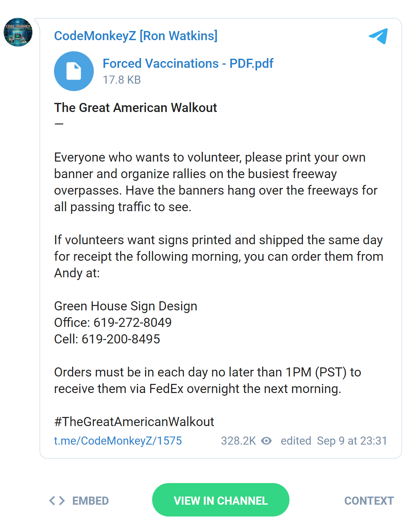
Task: Click the views eye icon
Action: click(x=267, y=441)
